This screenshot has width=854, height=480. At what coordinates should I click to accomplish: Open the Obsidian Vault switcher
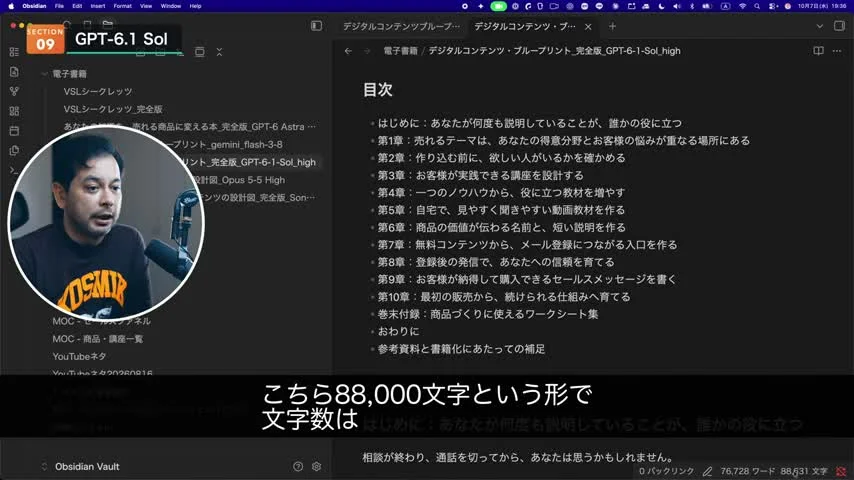87,466
